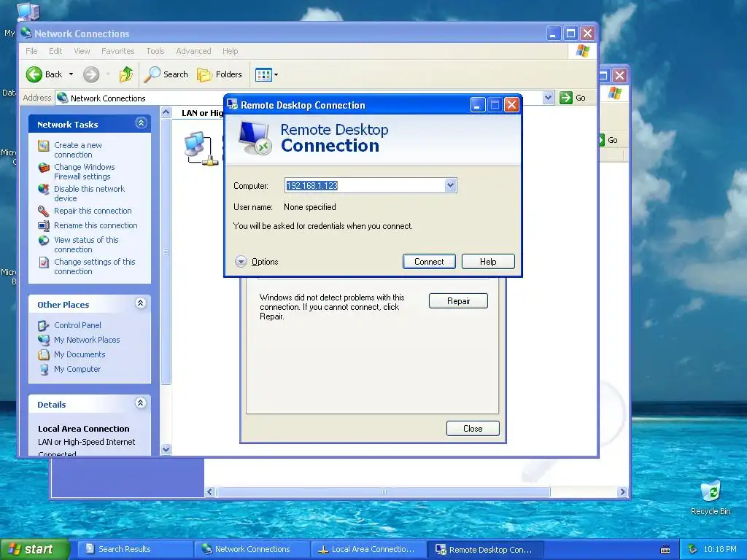Open the Address bar dropdown arrow
This screenshot has width=747, height=560.
(548, 98)
